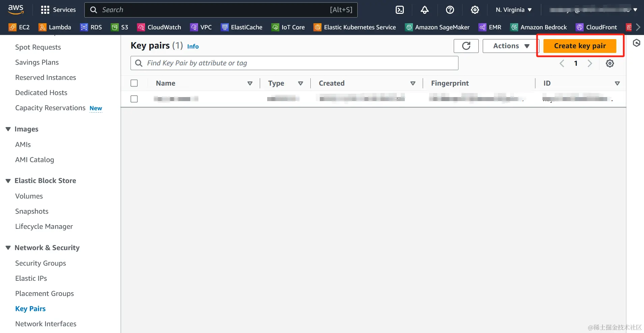
Task: Show more favorites with the right chevron
Action: (638, 27)
